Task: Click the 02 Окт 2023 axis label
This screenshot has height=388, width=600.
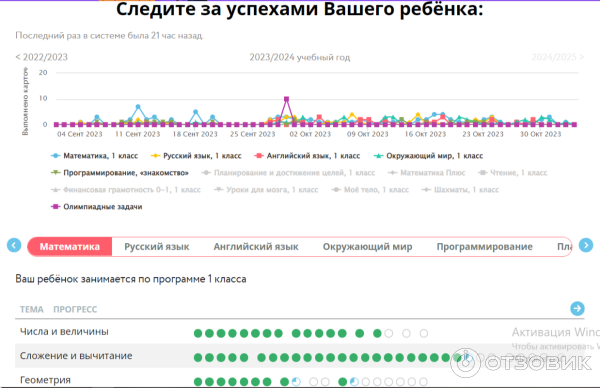Action: tap(310, 134)
